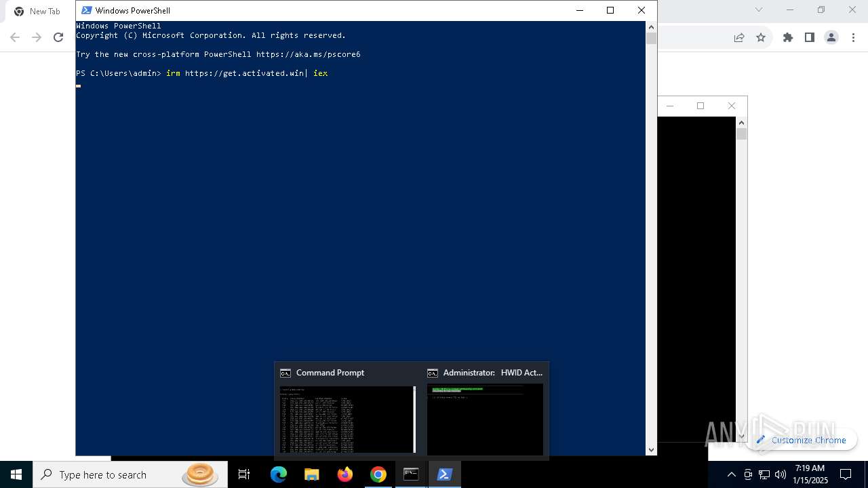Screen dimensions: 868x488
Task: Maximize the PowerShell window
Action: coord(610,10)
